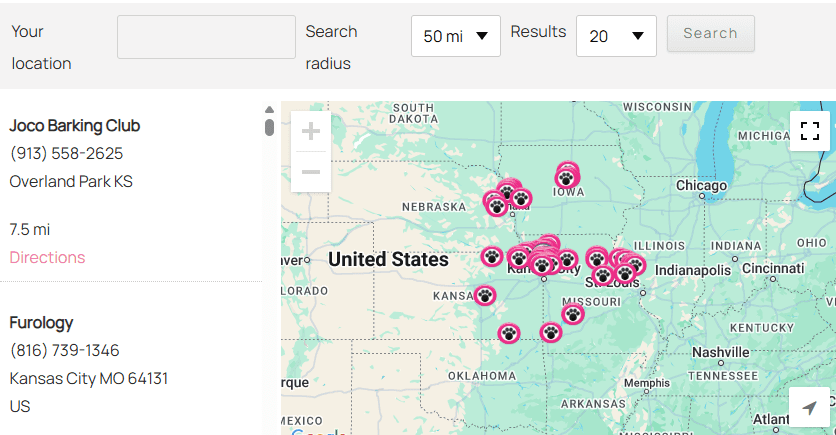Click the 7.5 mi distance text

[30, 230]
